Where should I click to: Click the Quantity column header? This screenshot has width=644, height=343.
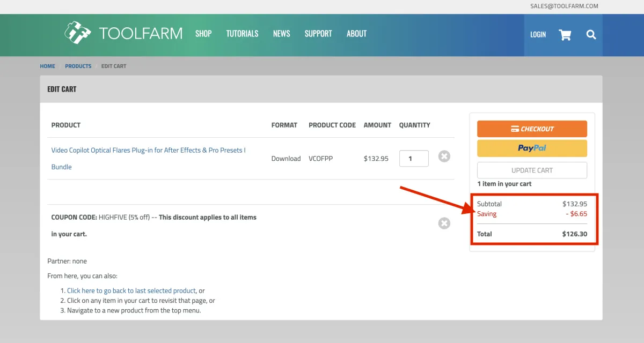click(x=414, y=125)
